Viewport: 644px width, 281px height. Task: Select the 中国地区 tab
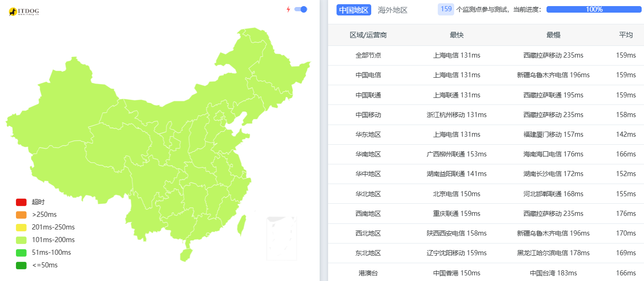353,9
